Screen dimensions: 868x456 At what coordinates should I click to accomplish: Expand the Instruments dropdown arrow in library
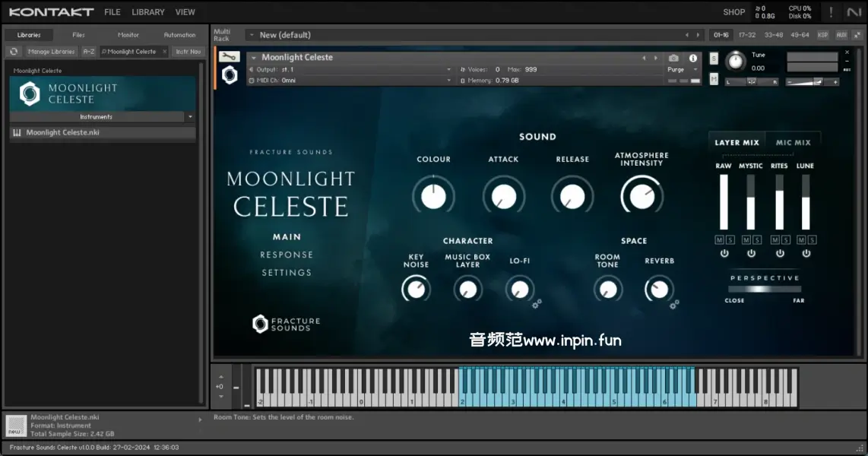tap(190, 117)
